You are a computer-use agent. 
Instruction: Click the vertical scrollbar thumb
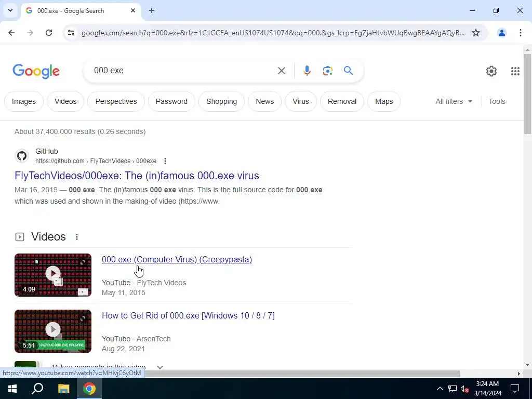pos(527,94)
